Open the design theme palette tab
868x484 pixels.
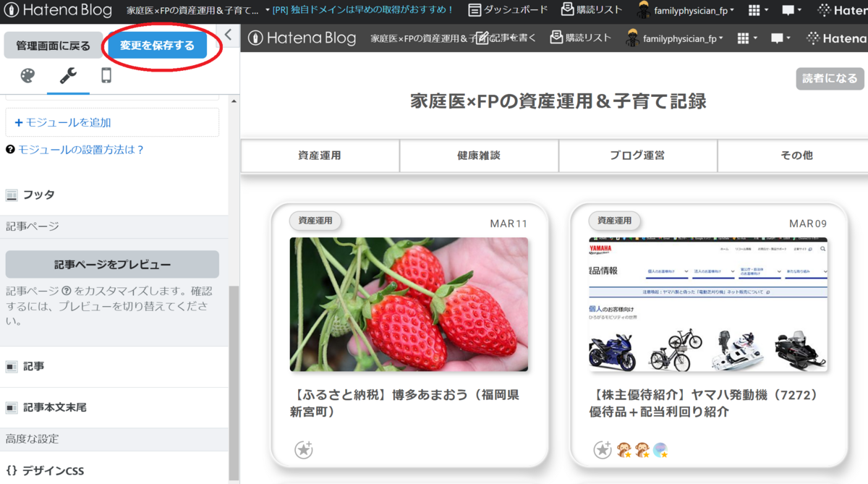coord(27,76)
